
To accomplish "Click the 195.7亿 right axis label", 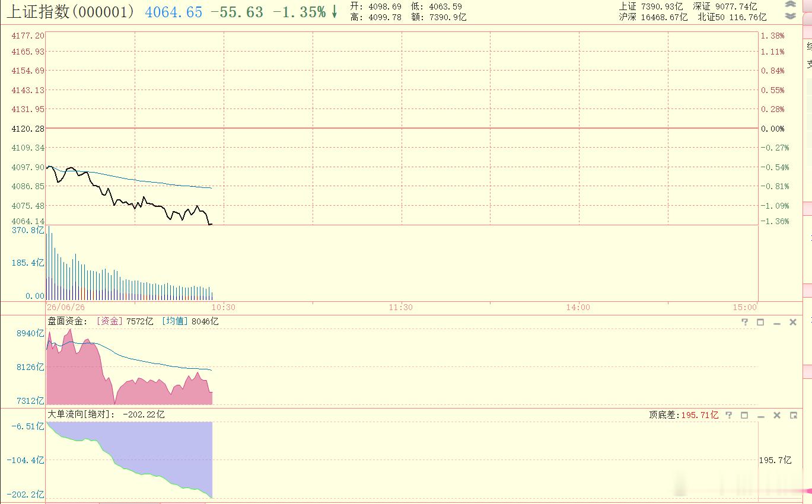I will tap(775, 460).
